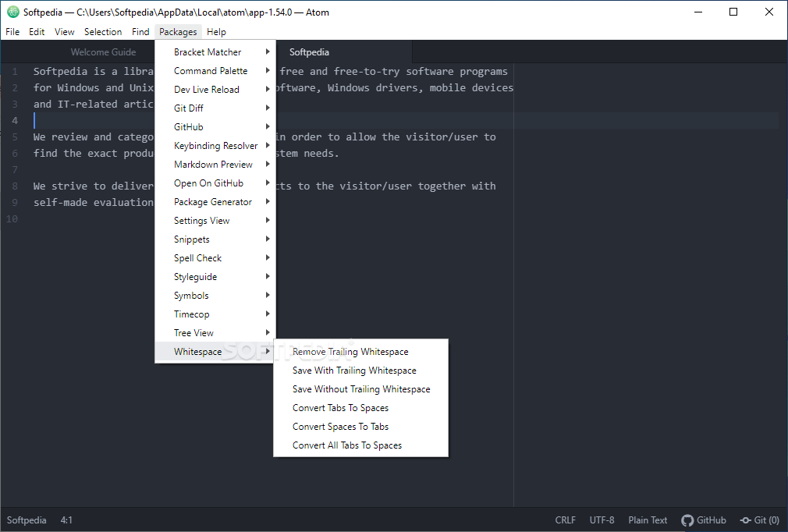This screenshot has width=788, height=532.
Task: Click the words 'visitor/user together with'
Action: (x=417, y=186)
